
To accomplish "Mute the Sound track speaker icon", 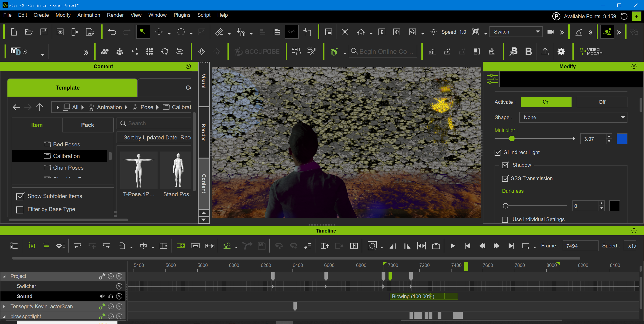I will click(102, 296).
